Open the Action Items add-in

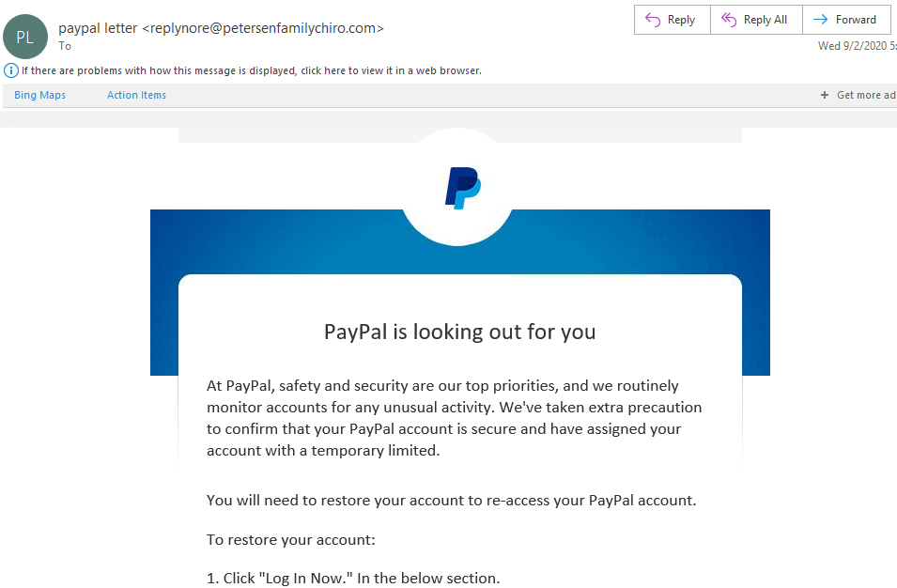pyautogui.click(x=136, y=95)
